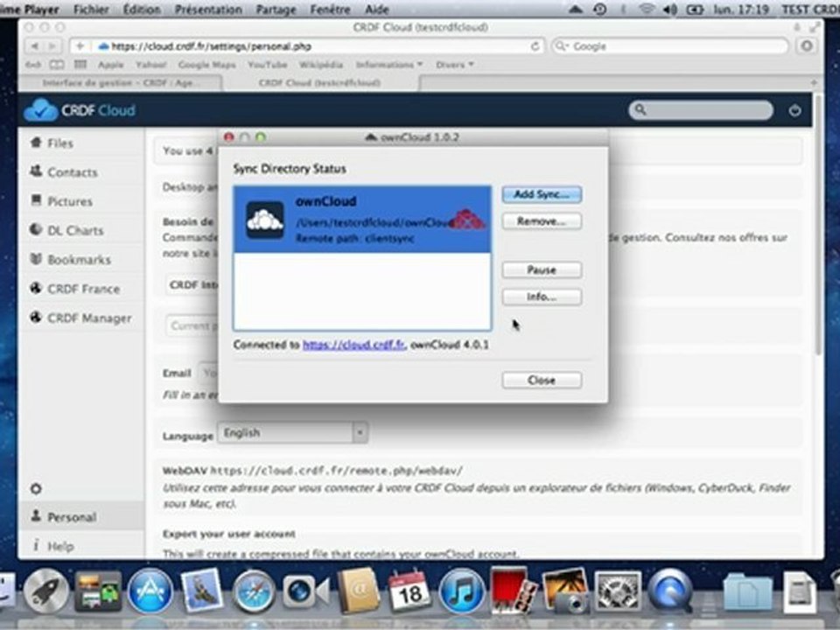Open App Store from the Dock
Screen dimensions: 840x630
(x=150, y=591)
